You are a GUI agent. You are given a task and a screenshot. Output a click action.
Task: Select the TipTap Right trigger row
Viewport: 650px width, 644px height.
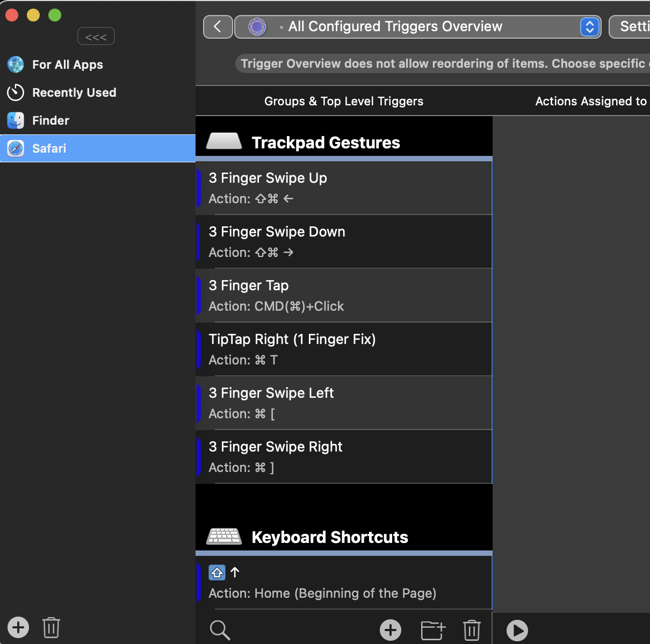(344, 349)
